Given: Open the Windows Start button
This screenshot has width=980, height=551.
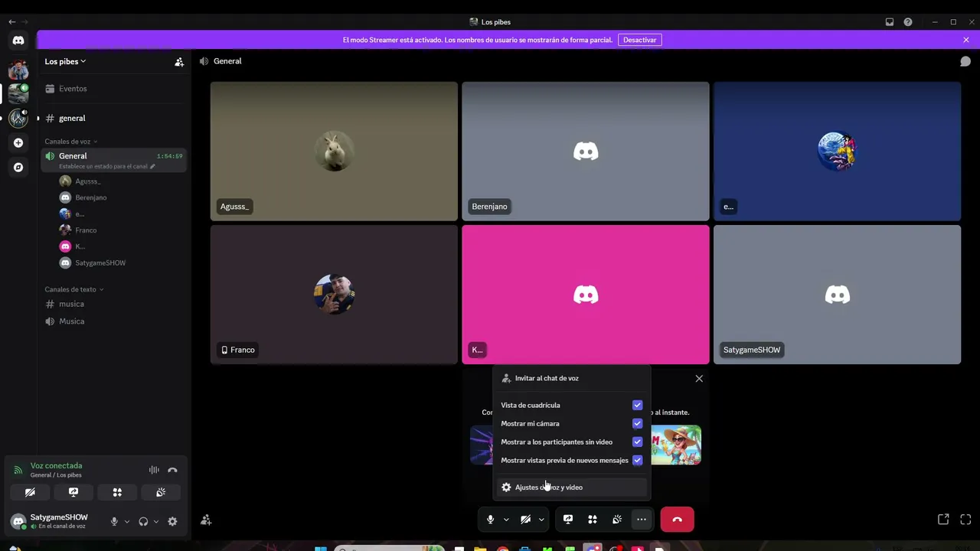Looking at the screenshot, I should [x=320, y=548].
